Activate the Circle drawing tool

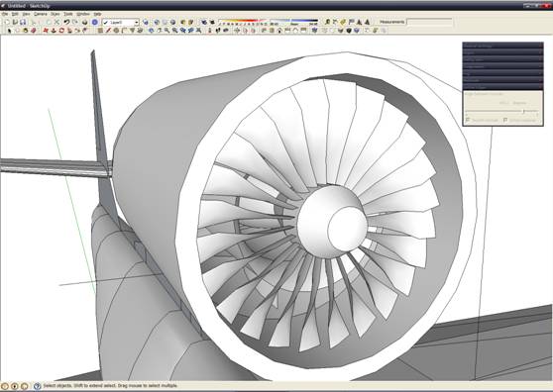(116, 31)
